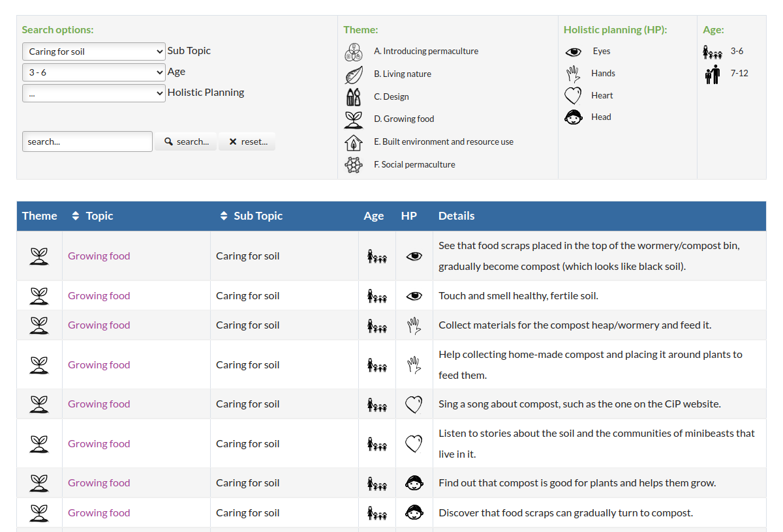783x532 pixels.
Task: Choose the Growing food seedling legend icon
Action: pyautogui.click(x=353, y=119)
